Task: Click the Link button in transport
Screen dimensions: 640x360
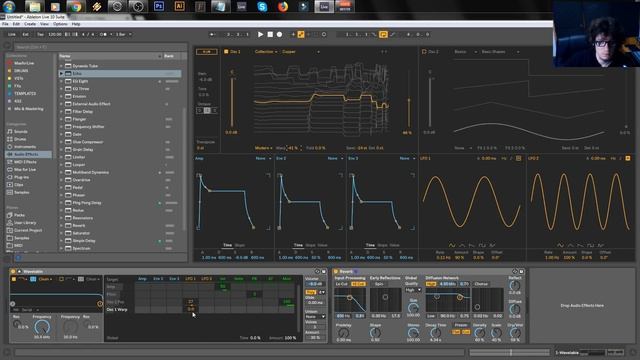Action: click(12, 35)
